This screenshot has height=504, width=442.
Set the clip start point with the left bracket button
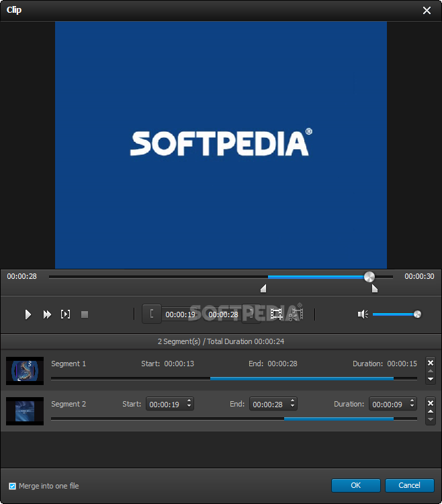pyautogui.click(x=152, y=314)
